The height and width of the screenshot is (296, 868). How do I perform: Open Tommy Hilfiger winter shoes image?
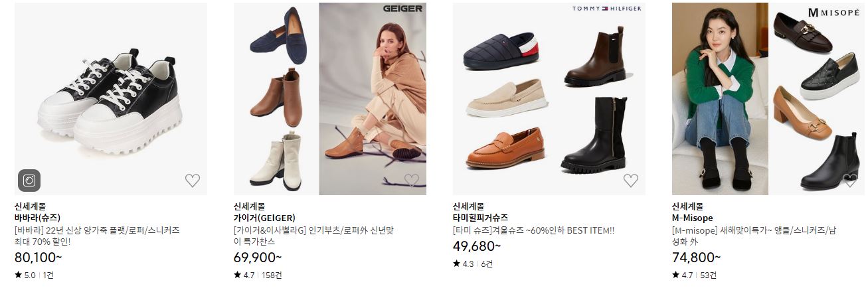[549, 99]
